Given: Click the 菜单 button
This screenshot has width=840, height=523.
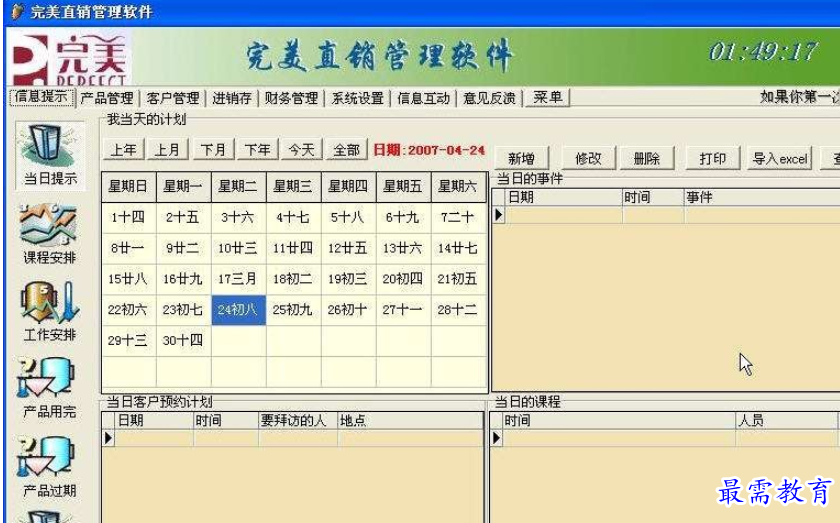Looking at the screenshot, I should click(x=548, y=98).
